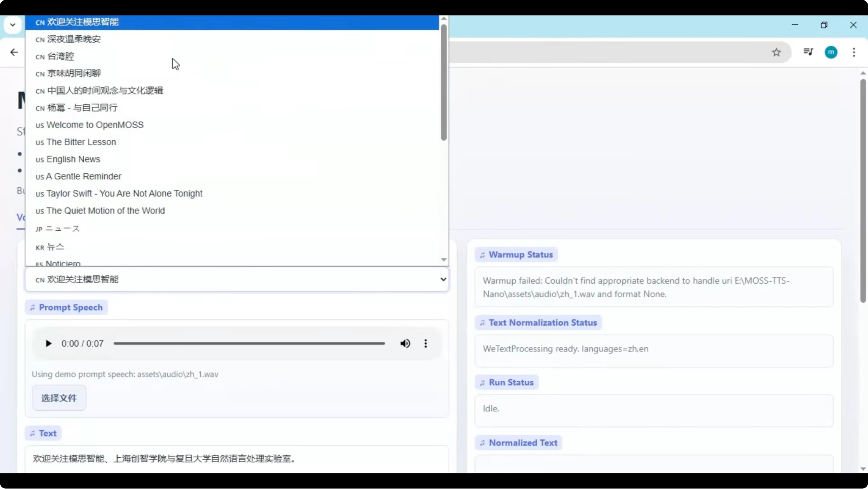This screenshot has width=868, height=489.
Task: Open the tab search chevron button
Action: (x=13, y=25)
